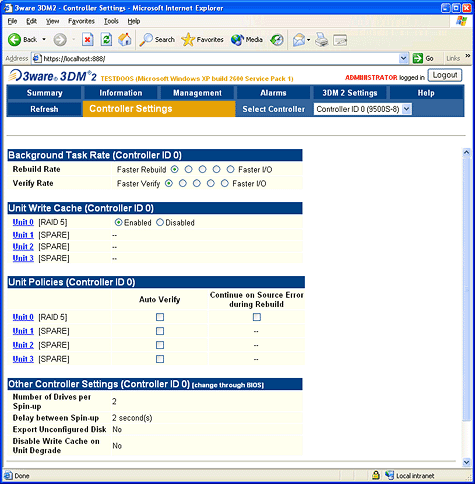Open Unit 0 link under Unit Policies

[23, 317]
